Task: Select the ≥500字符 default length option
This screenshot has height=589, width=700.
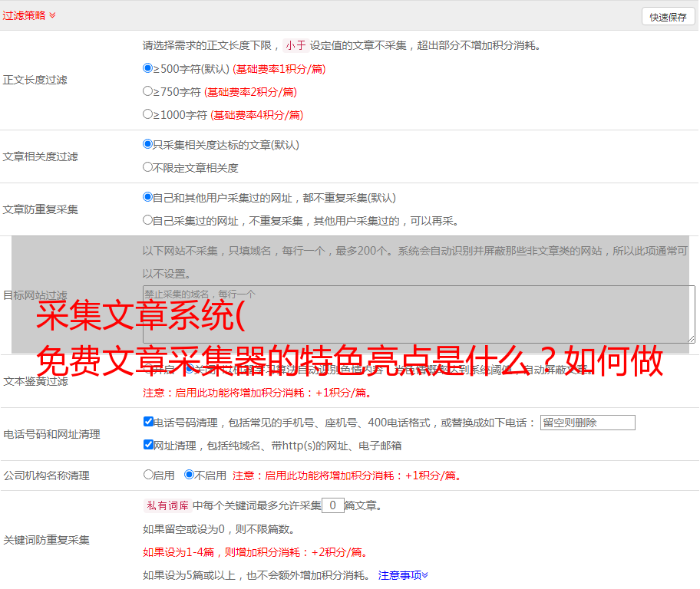Action: click(x=148, y=68)
